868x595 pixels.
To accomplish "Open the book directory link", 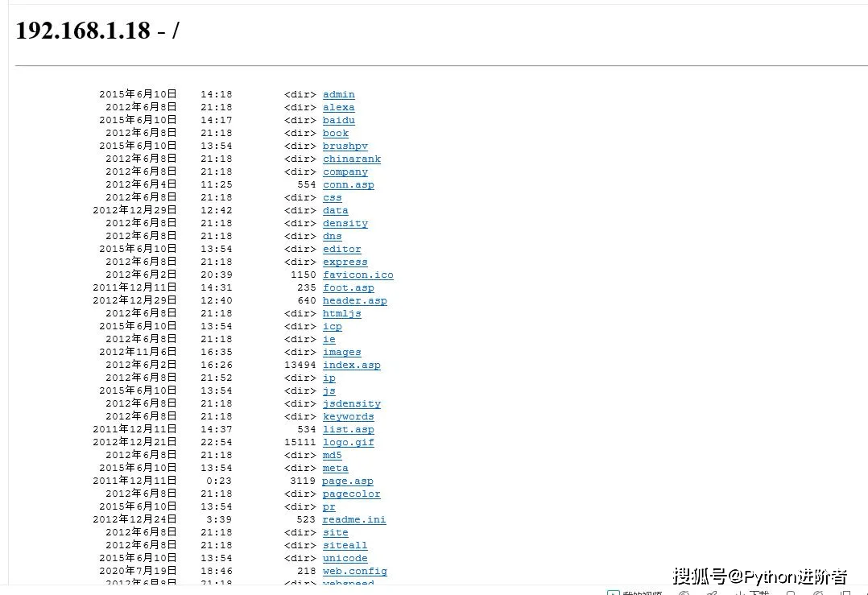I will 336,134.
